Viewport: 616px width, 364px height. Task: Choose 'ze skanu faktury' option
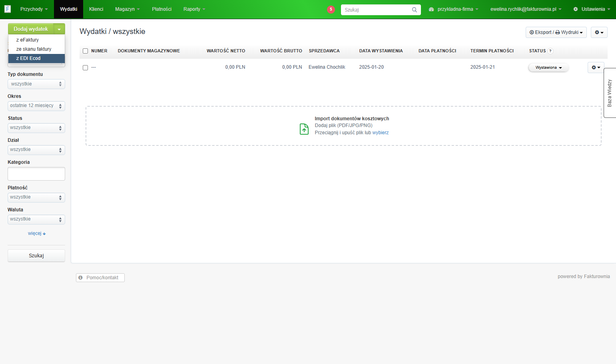[36, 49]
